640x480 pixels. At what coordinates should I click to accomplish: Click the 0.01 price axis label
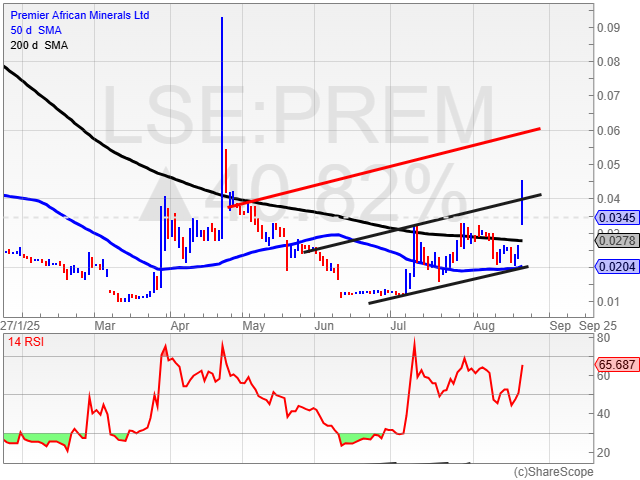[608, 302]
